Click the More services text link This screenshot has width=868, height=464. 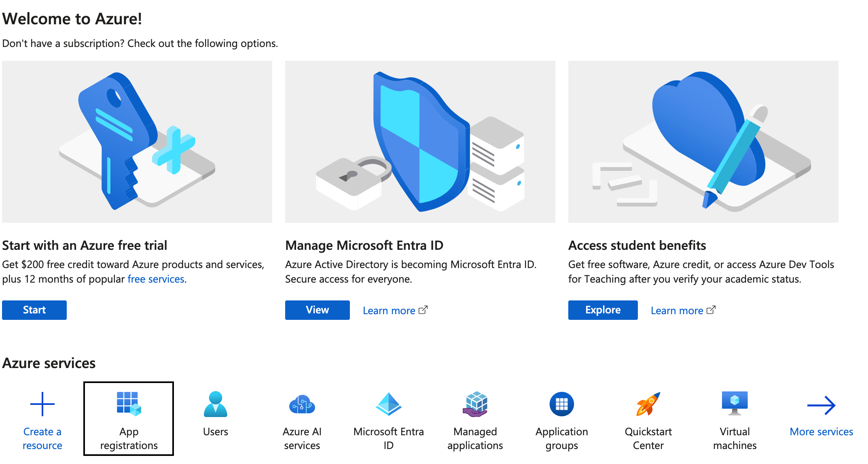pyautogui.click(x=821, y=432)
